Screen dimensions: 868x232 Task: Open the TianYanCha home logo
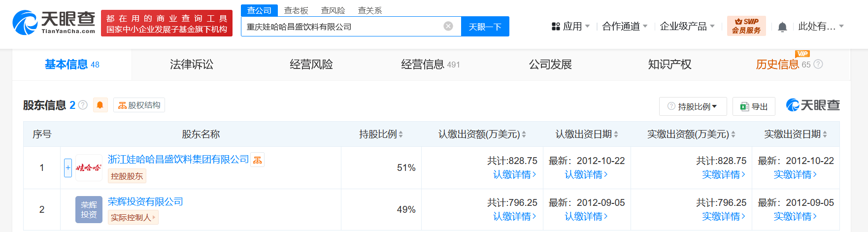click(54, 23)
